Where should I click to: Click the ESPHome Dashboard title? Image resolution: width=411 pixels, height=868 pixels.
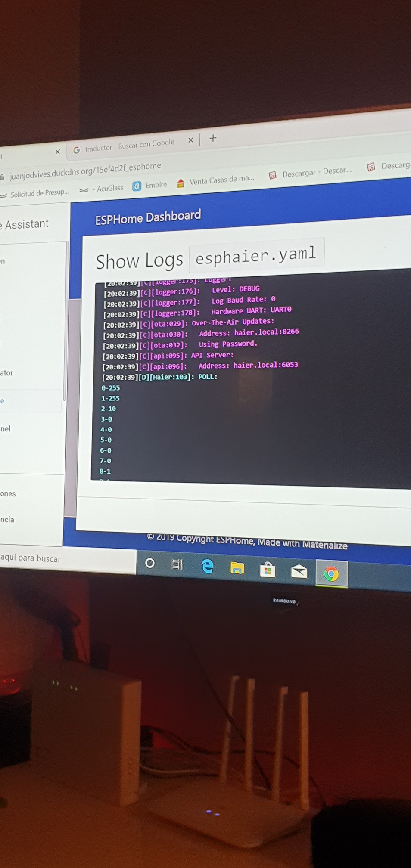(x=148, y=217)
